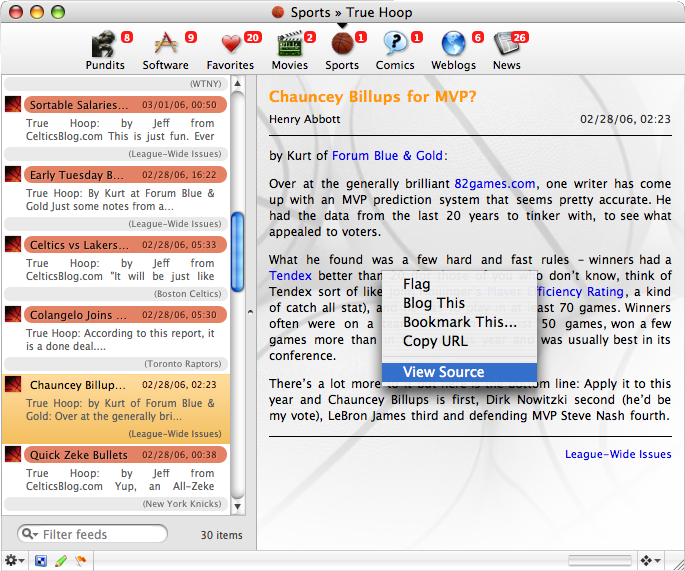
Task: Click the green pencil blog icon
Action: click(61, 561)
